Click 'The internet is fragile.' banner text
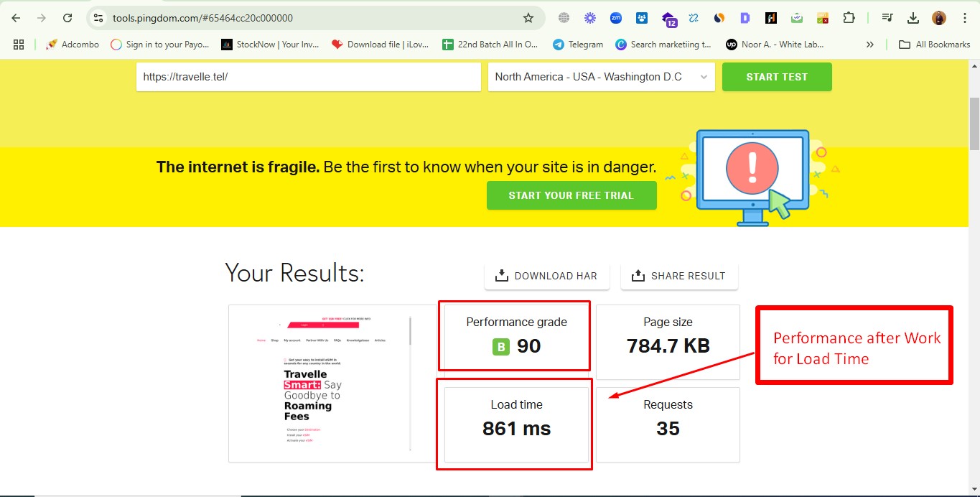The height and width of the screenshot is (497, 980). point(238,167)
